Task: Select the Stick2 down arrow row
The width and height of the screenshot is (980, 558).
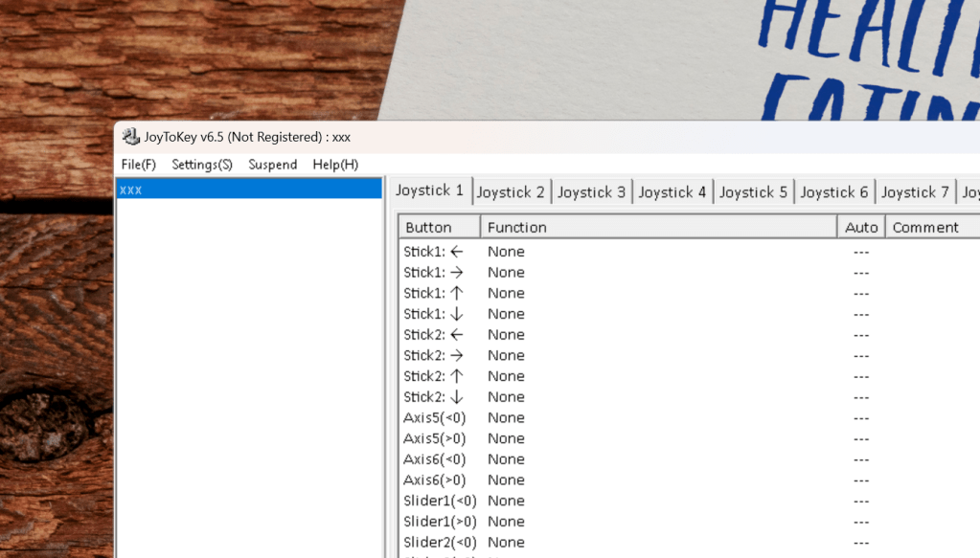Action: [x=690, y=397]
